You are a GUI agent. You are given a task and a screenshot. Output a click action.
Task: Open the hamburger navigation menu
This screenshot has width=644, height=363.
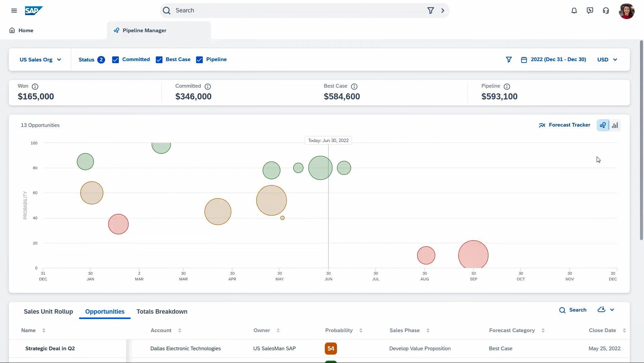point(14,10)
